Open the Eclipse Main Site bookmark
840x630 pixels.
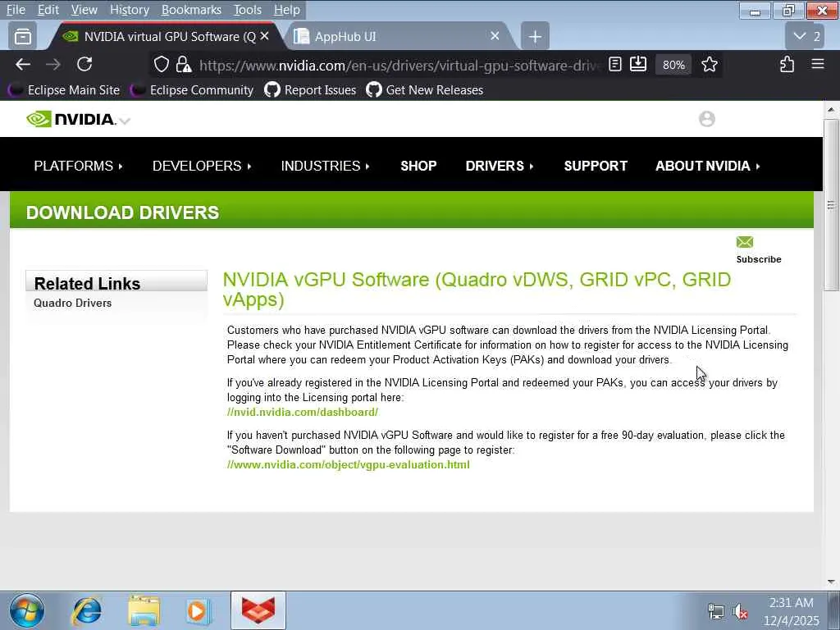click(x=64, y=90)
